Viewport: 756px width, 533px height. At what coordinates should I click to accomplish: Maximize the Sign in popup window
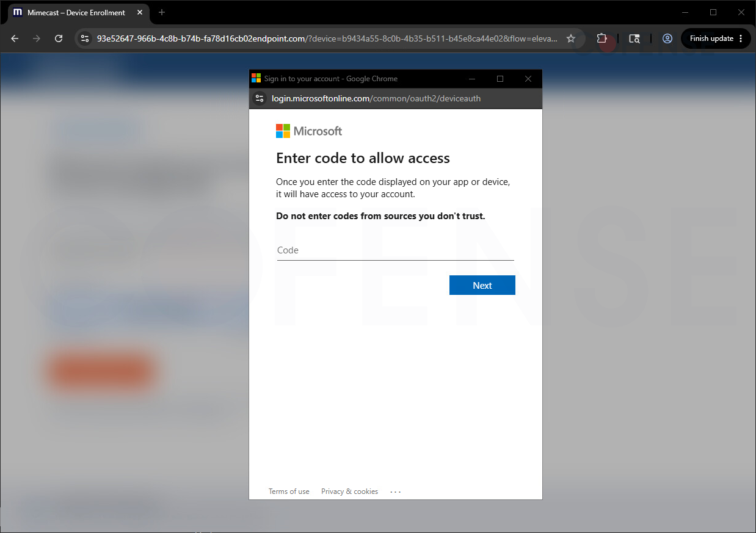coord(500,79)
